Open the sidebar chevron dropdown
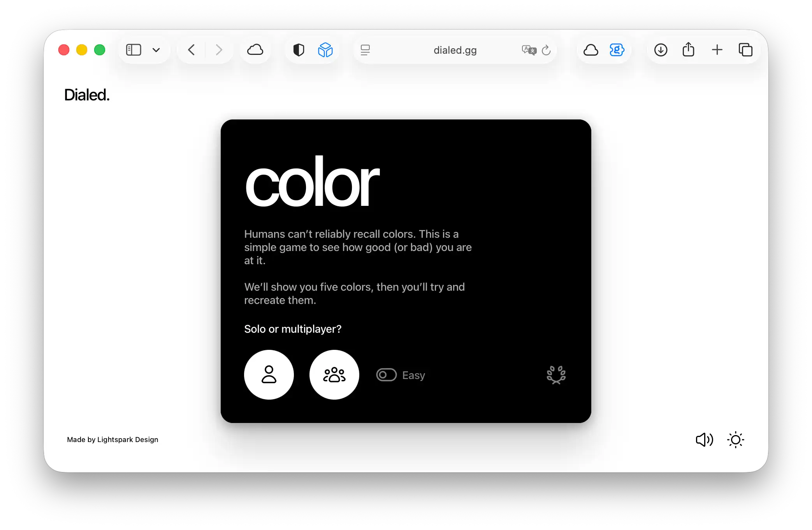812x530 pixels. pos(156,50)
